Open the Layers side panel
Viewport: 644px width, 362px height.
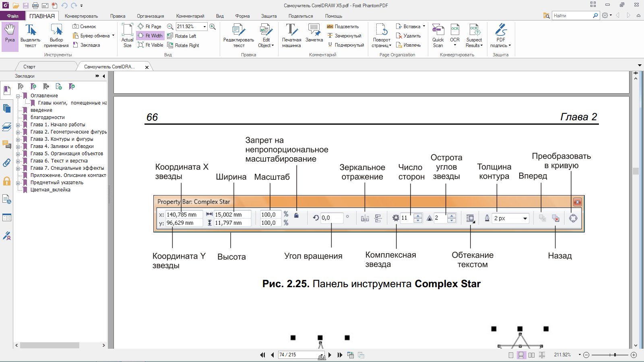pos(6,127)
